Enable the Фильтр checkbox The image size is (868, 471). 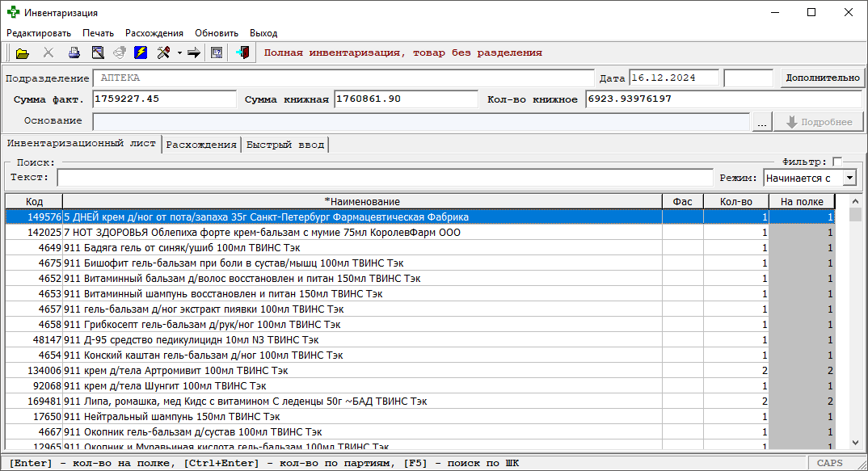click(837, 162)
